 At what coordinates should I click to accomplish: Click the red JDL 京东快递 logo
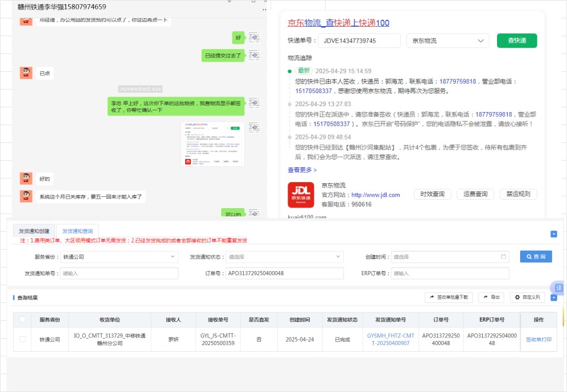coord(301,195)
